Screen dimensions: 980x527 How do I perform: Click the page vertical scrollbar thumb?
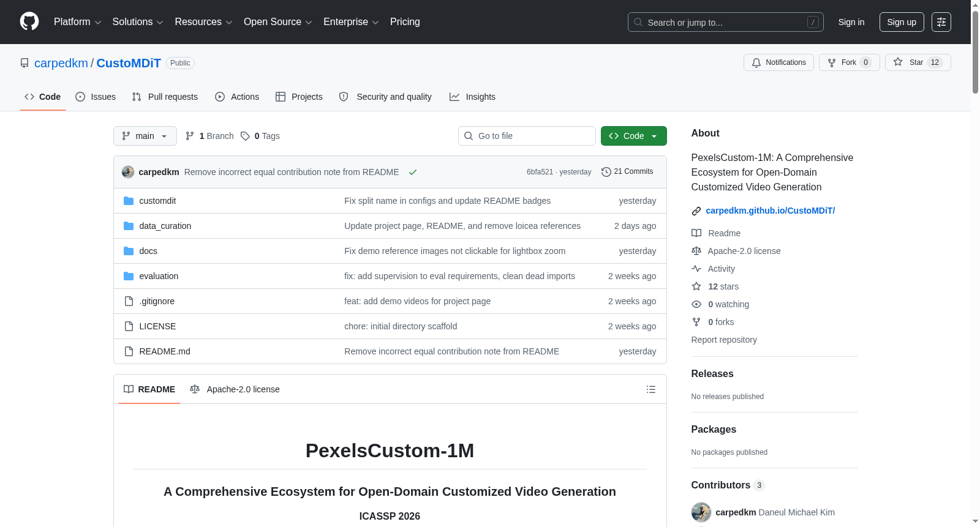975,51
